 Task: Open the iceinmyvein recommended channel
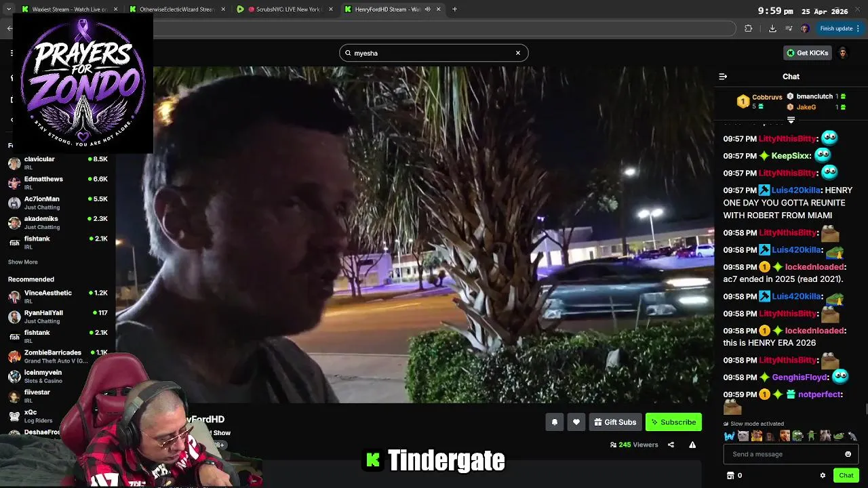click(x=58, y=376)
